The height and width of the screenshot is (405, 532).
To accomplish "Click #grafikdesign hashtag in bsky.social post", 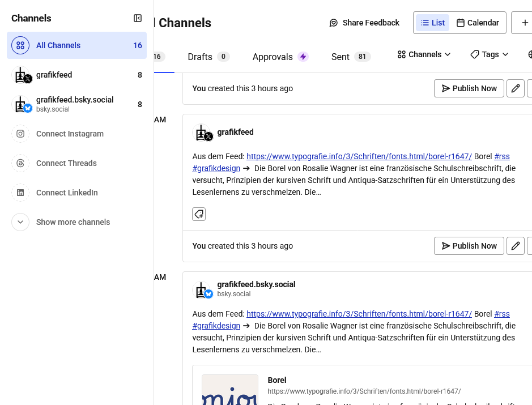I will [216, 326].
